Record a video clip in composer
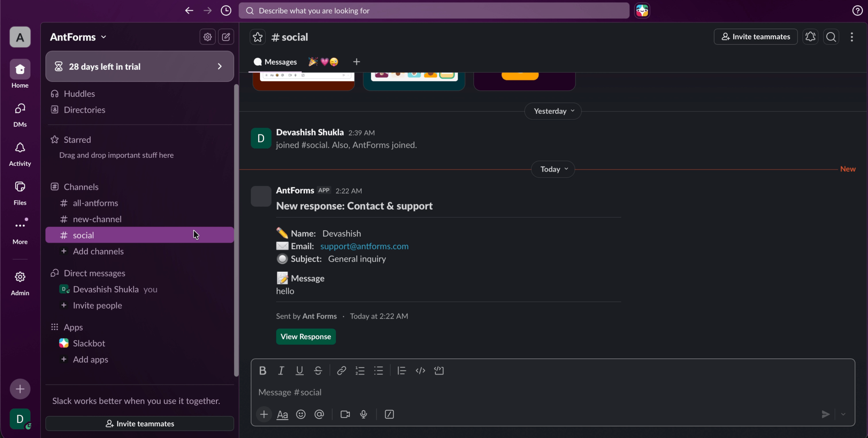This screenshot has height=438, width=868. tap(345, 414)
